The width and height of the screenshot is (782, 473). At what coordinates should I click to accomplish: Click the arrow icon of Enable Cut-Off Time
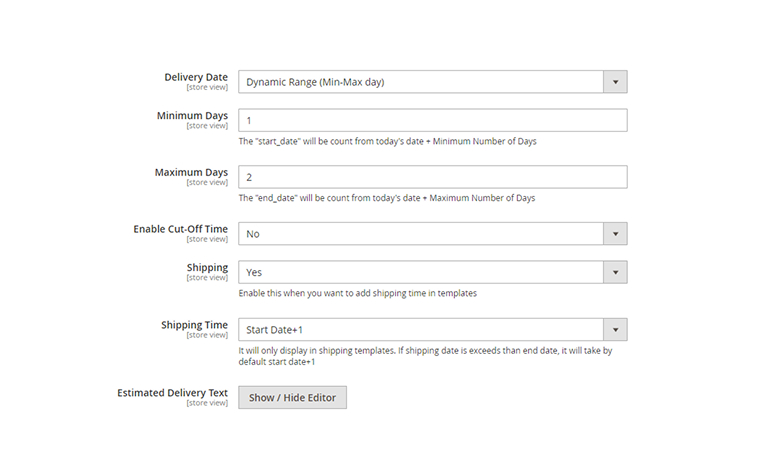(615, 234)
